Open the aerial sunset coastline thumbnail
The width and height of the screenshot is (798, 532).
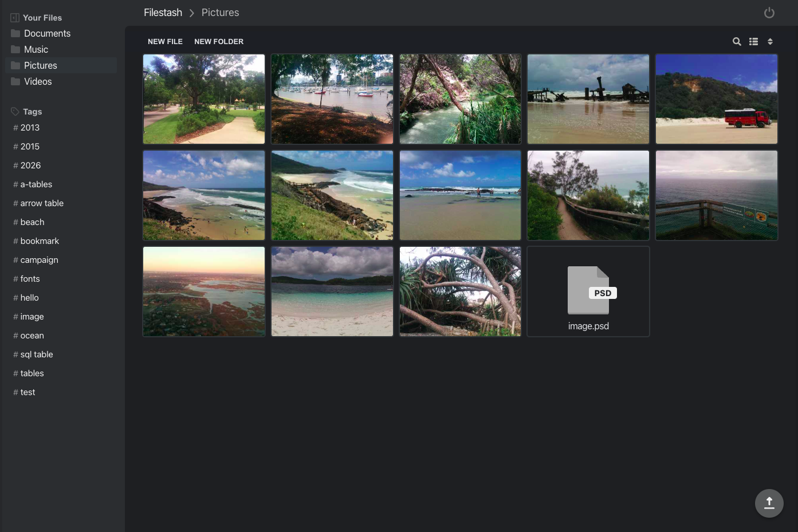[204, 291]
